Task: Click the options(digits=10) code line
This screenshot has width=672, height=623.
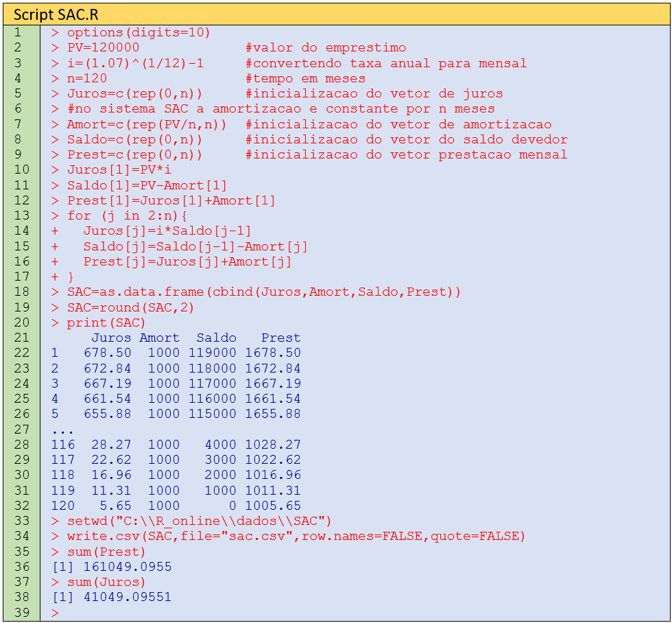Action: pos(139,32)
